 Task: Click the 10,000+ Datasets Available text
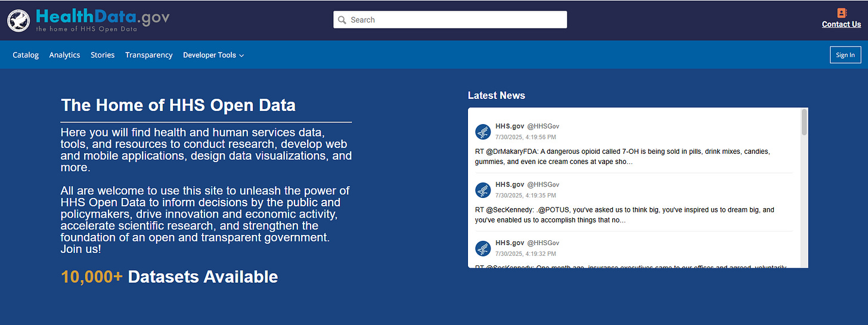click(169, 277)
